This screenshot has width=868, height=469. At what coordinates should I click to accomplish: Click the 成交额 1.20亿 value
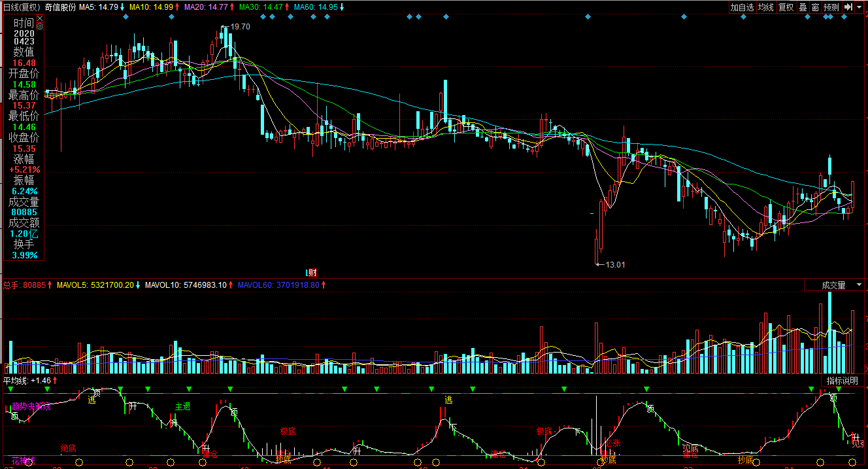24,234
